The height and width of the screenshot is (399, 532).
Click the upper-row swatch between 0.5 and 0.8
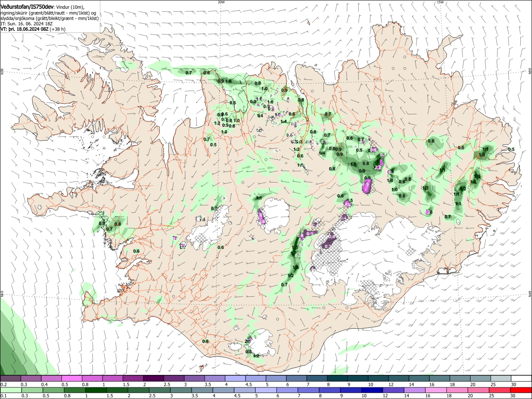71,379
